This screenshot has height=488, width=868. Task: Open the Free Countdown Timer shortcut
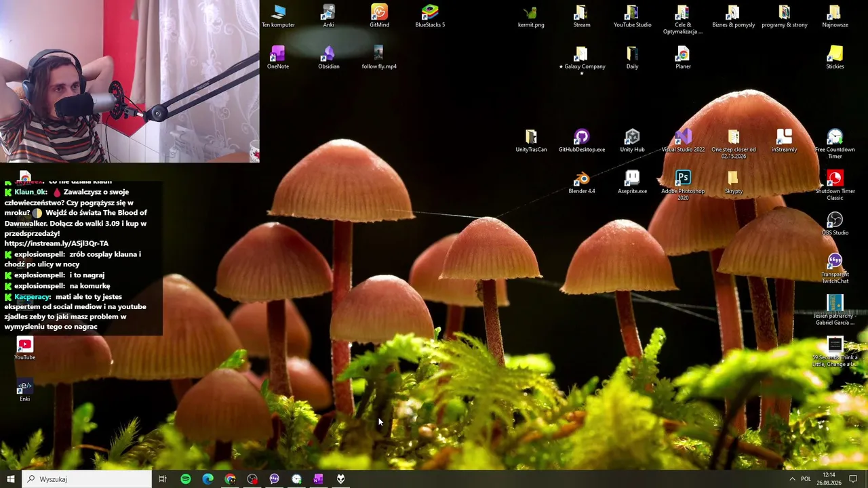pyautogui.click(x=835, y=144)
